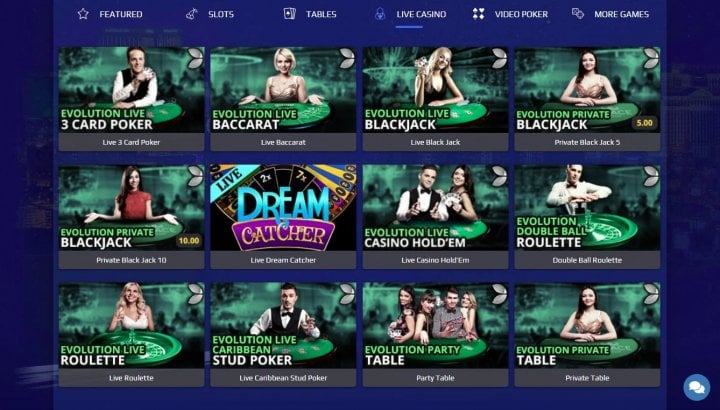The image size is (720, 410).
Task: Click the Featured star icon
Action: click(83, 14)
